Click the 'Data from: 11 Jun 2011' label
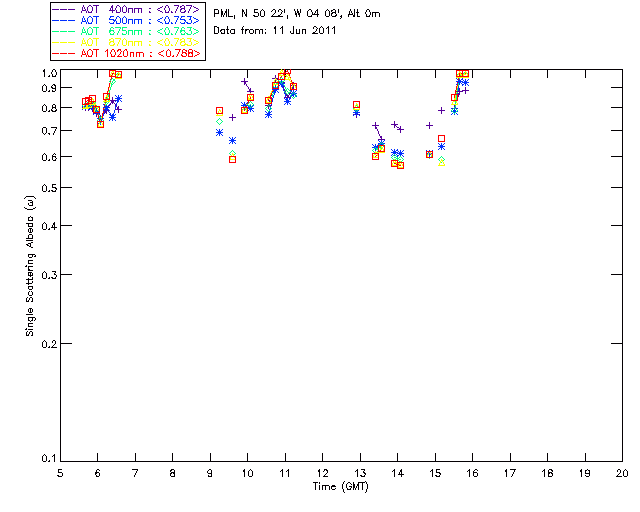 275,30
